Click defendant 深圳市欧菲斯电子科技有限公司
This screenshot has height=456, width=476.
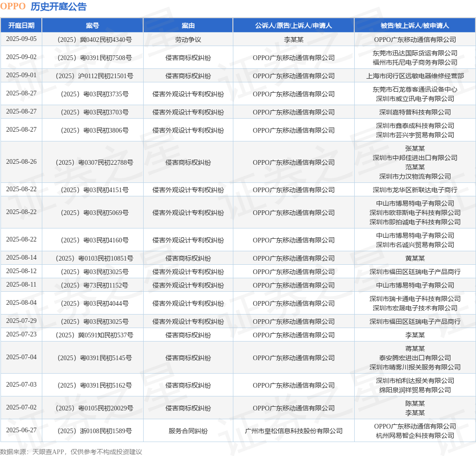click(x=415, y=213)
